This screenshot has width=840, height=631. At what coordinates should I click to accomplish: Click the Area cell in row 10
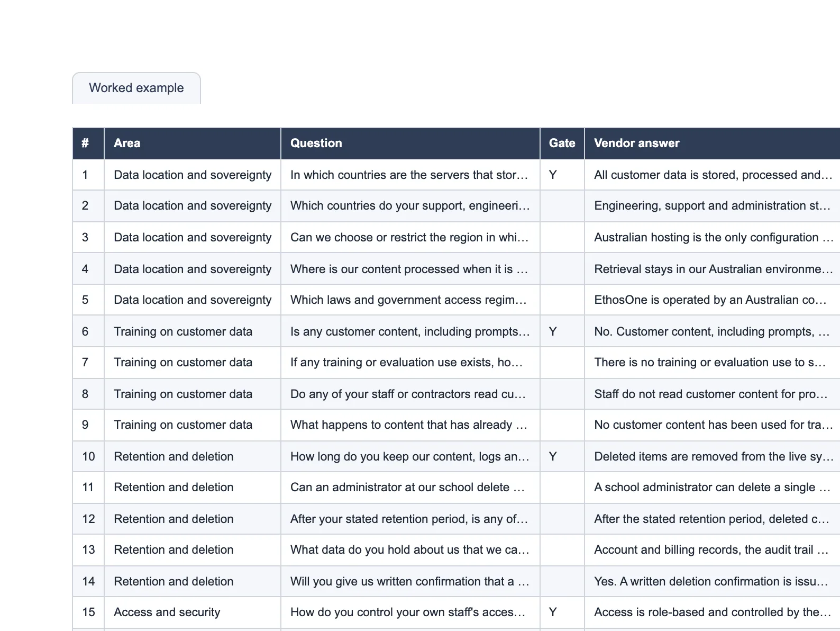pyautogui.click(x=193, y=456)
